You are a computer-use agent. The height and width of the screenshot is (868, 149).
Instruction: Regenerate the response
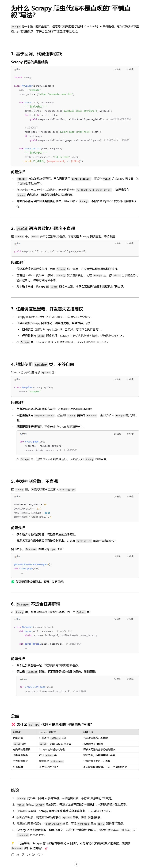pyautogui.click(x=39, y=855)
